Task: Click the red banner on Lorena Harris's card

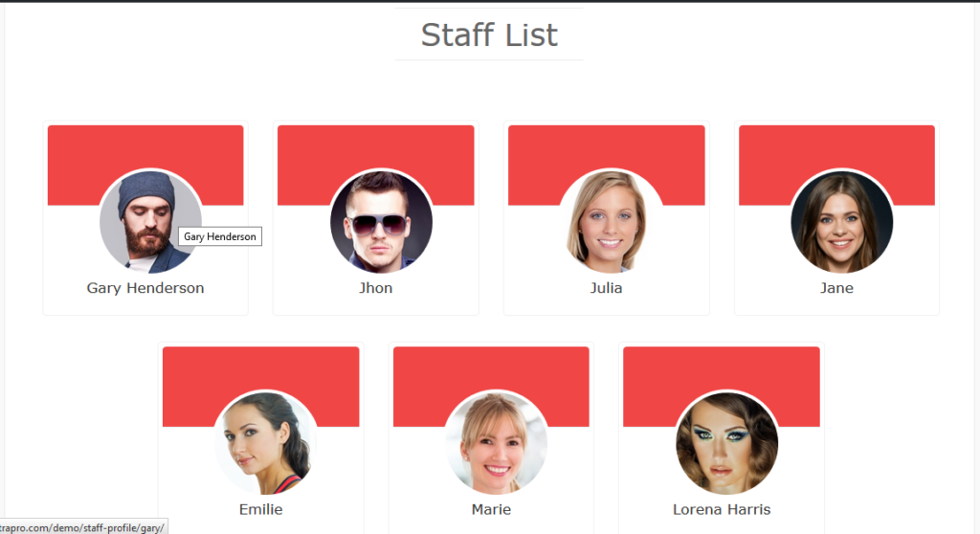Action: (722, 367)
